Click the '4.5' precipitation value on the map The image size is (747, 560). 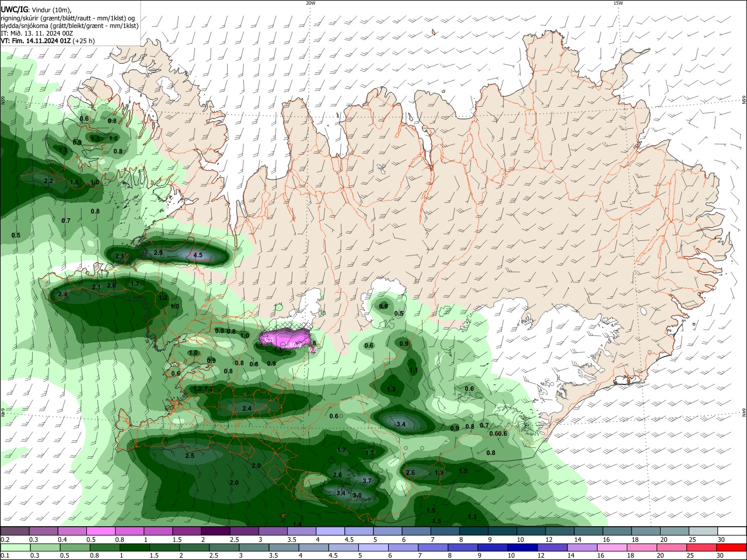tap(198, 256)
